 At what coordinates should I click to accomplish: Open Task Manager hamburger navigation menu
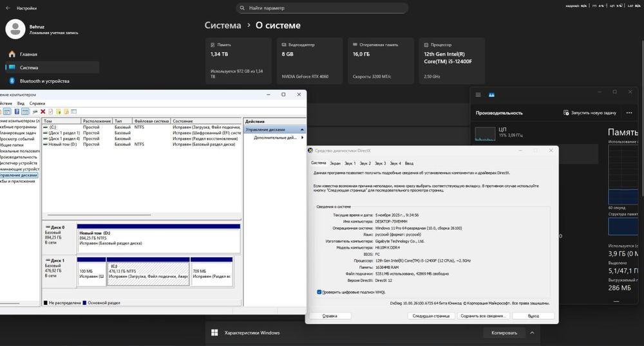pyautogui.click(x=478, y=95)
